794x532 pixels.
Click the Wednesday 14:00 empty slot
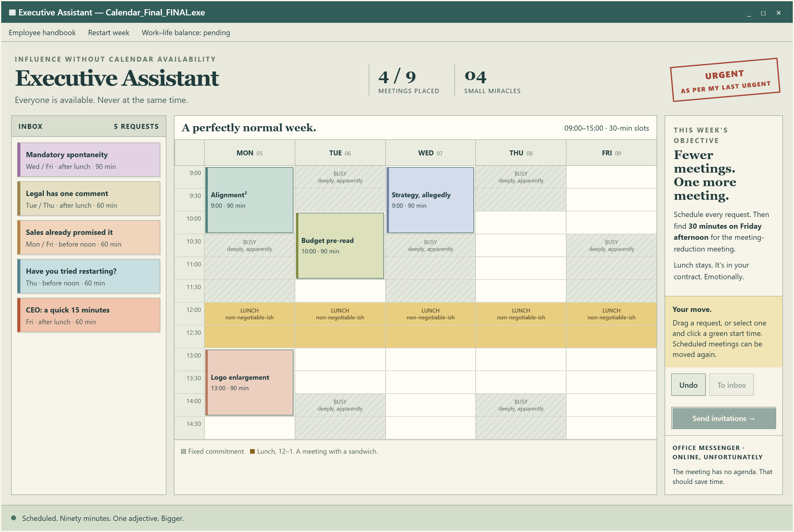click(x=430, y=405)
